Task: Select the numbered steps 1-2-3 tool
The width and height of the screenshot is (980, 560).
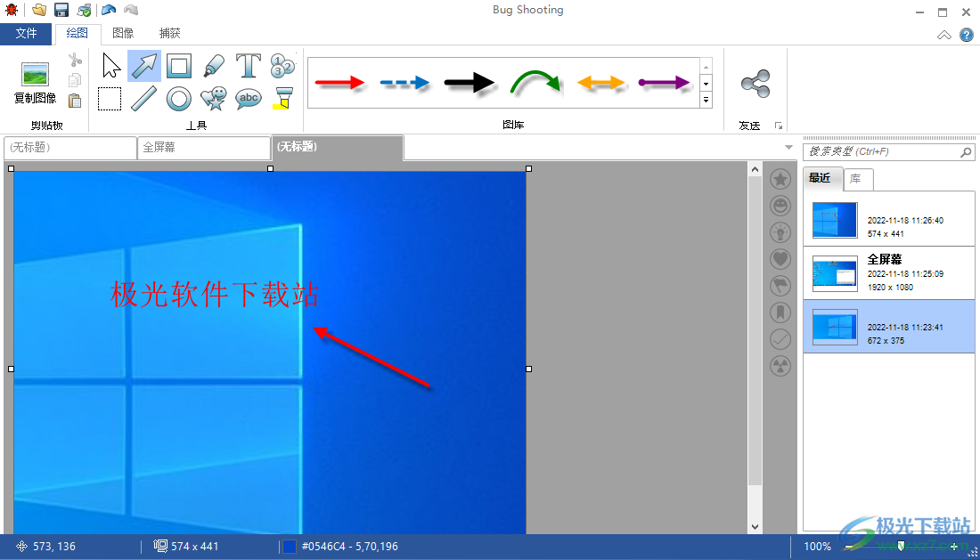Action: (x=282, y=66)
